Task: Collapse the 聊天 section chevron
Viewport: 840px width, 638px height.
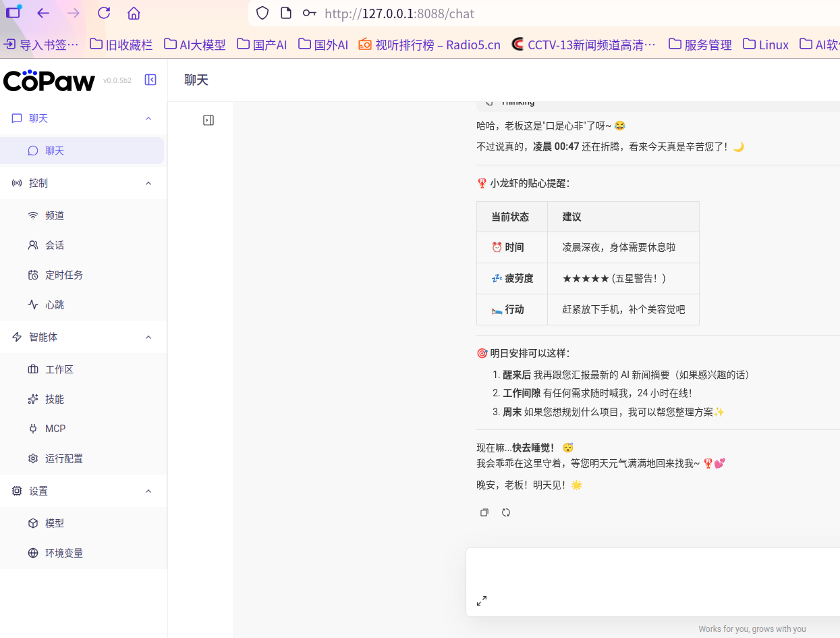Action: click(x=148, y=118)
